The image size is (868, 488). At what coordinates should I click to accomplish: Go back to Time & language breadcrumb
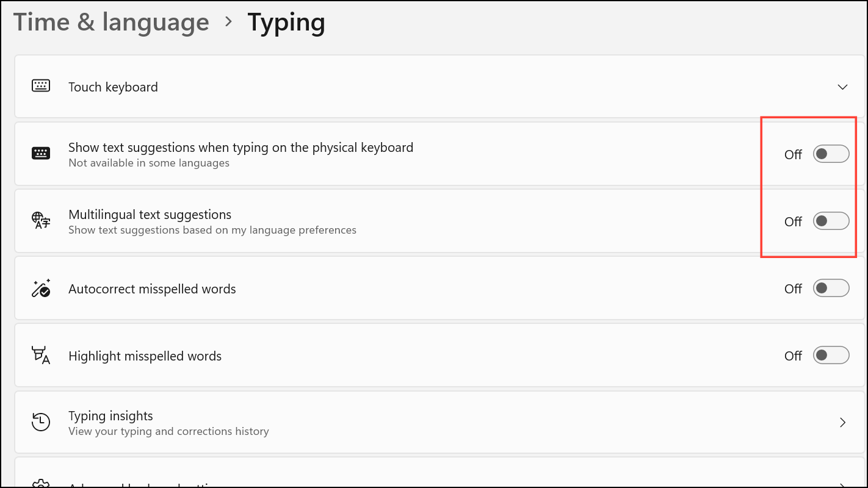111,23
